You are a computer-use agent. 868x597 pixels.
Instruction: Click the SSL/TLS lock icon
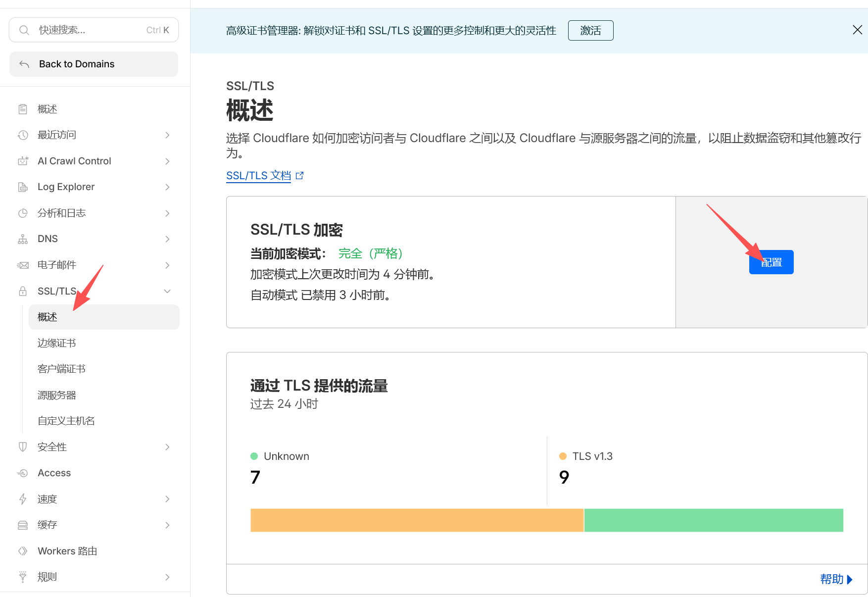(x=23, y=291)
